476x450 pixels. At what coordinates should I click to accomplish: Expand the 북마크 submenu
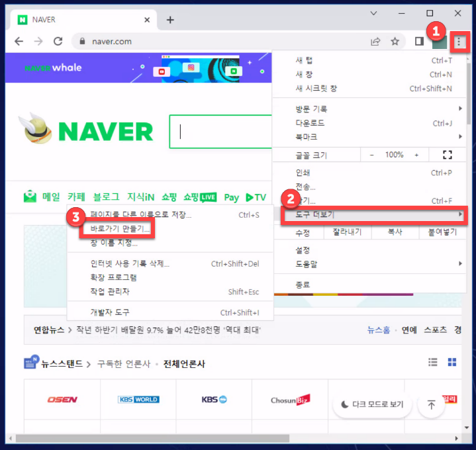click(x=369, y=137)
